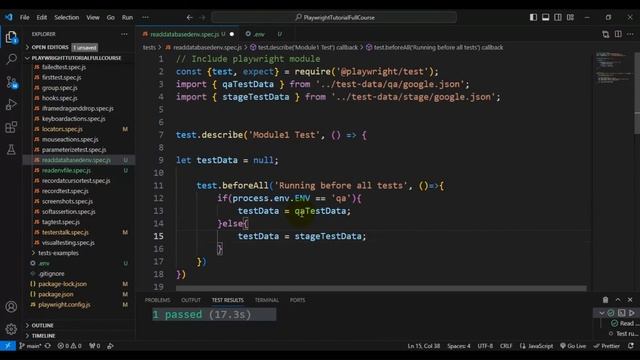Show more menus with the ellipsis
This screenshot has height=360, width=640.
click(145, 18)
